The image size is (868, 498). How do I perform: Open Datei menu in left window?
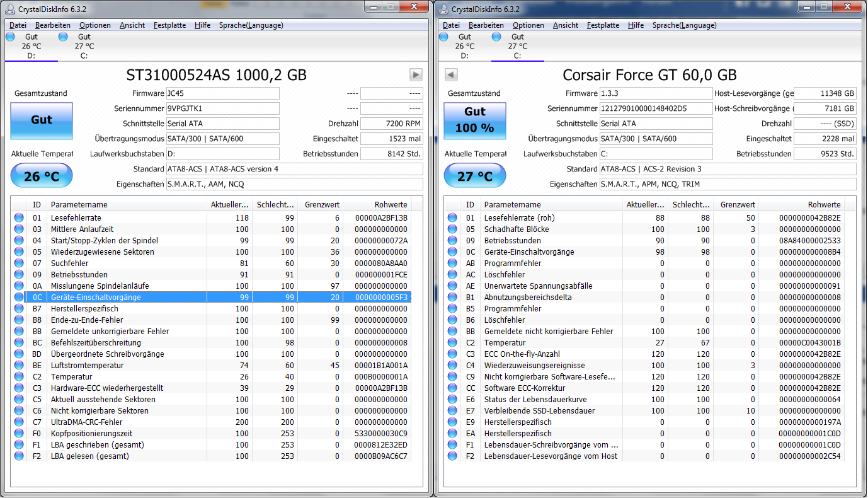click(18, 25)
